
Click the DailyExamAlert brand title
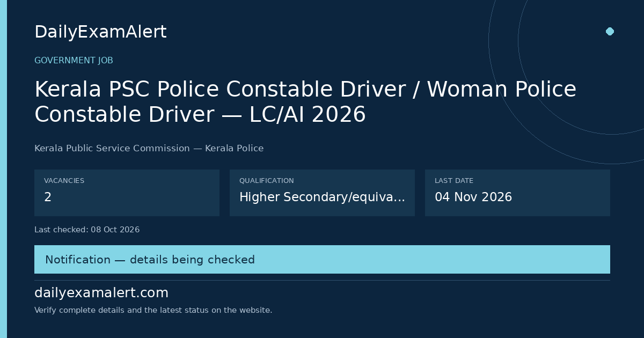(100, 32)
